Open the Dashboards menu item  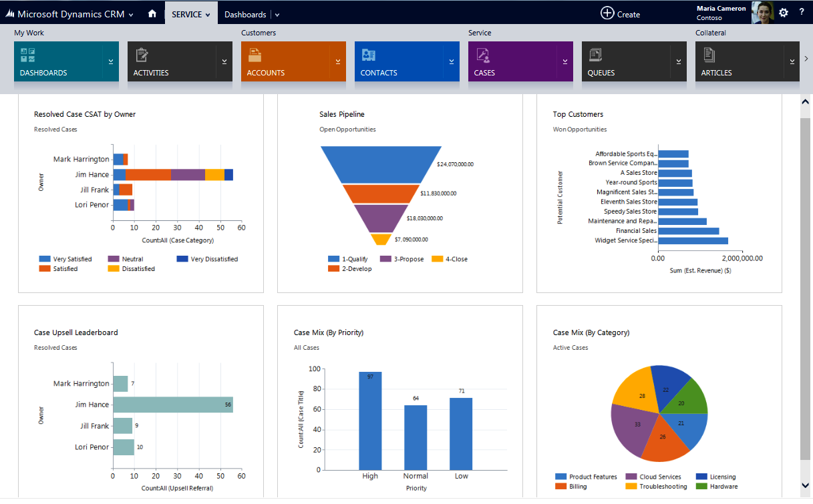[x=246, y=12]
